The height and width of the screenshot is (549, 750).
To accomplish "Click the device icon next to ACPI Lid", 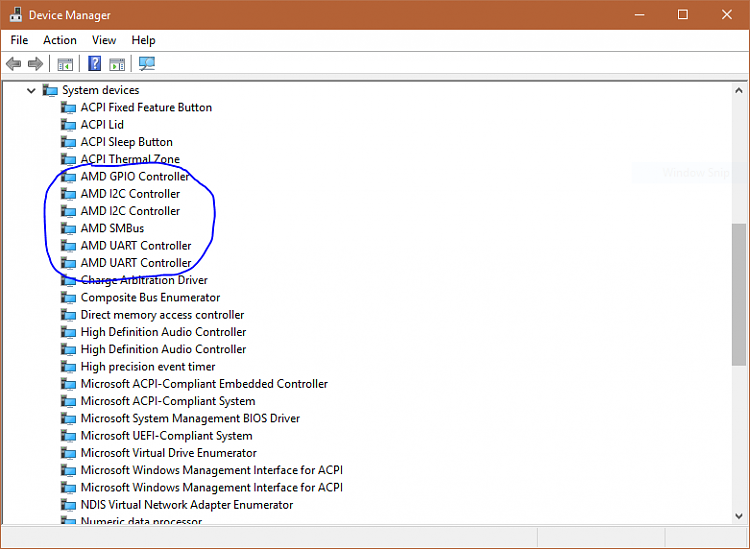I will [68, 124].
